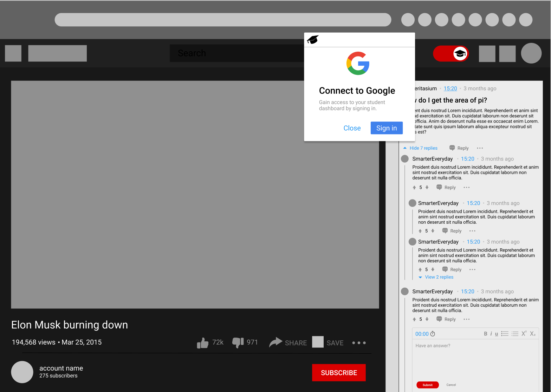Click the Share arrow icon
The image size is (551, 392).
click(276, 342)
